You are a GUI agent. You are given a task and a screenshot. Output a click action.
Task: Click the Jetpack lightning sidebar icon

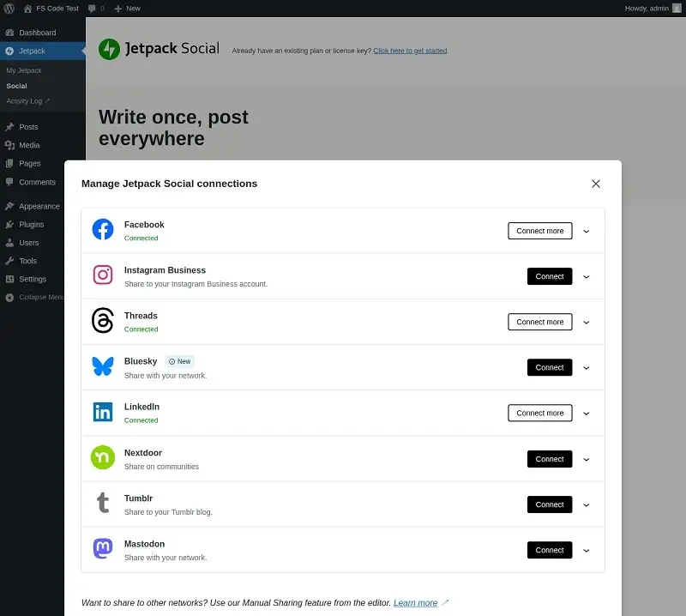[x=9, y=51]
